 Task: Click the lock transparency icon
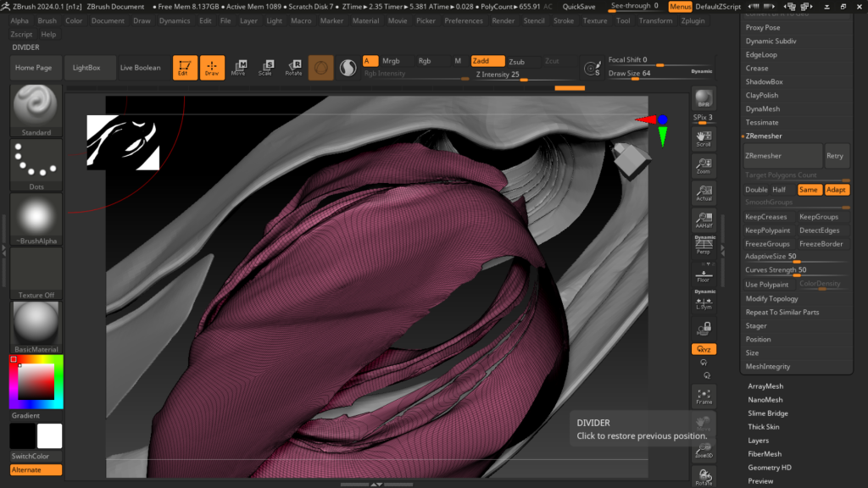click(704, 329)
